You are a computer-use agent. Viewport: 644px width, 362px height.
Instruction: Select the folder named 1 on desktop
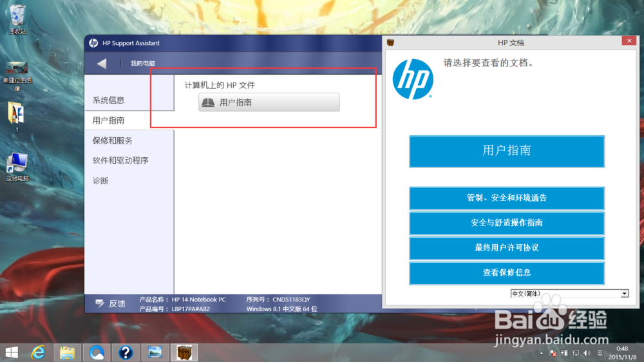[17, 117]
